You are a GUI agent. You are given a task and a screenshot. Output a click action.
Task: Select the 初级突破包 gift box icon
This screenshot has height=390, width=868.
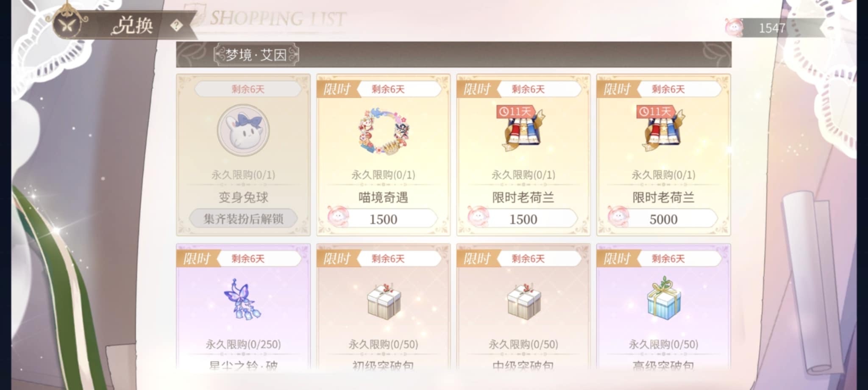click(x=383, y=301)
